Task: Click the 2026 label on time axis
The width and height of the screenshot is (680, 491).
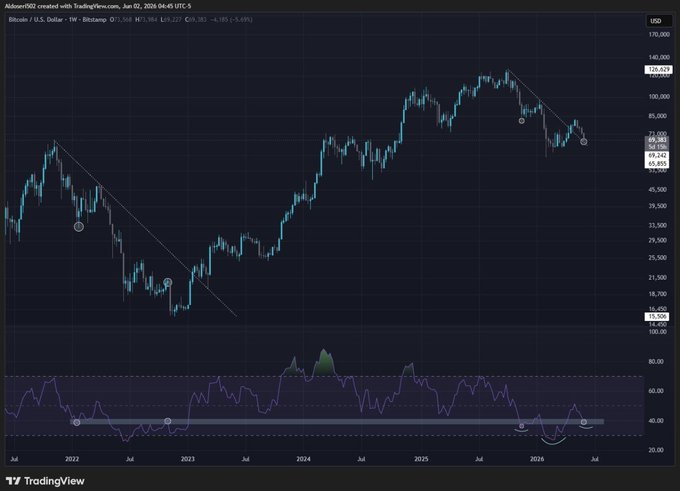Action: point(537,459)
